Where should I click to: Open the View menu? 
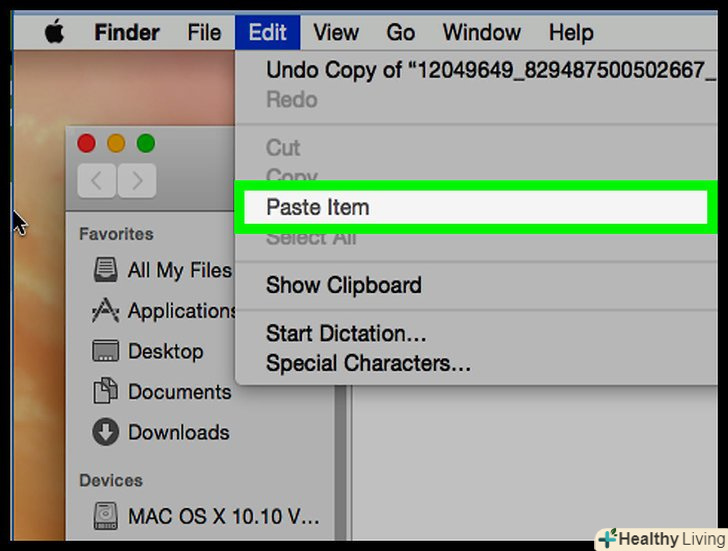click(335, 32)
